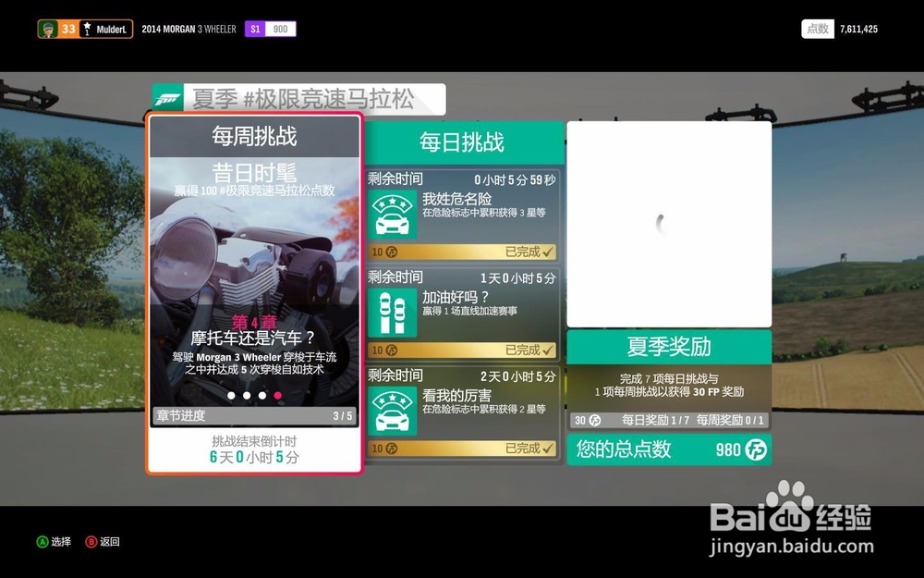Click the drag race icon beside 加油好吗？
924x578 pixels.
pos(393,314)
